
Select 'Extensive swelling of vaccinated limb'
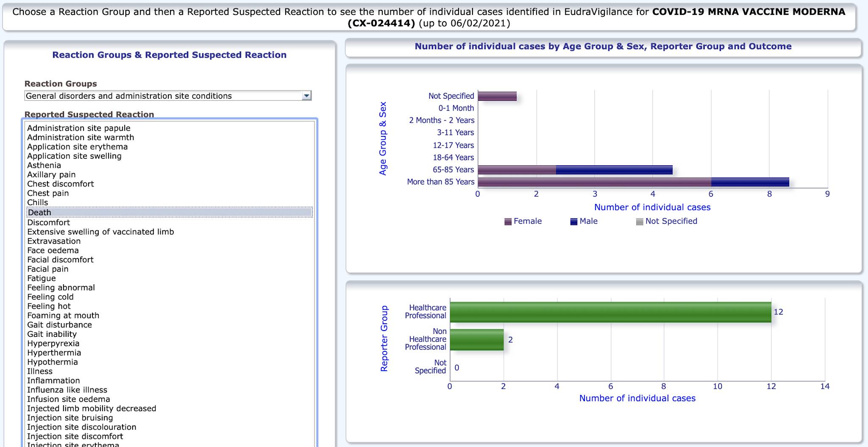tap(100, 232)
